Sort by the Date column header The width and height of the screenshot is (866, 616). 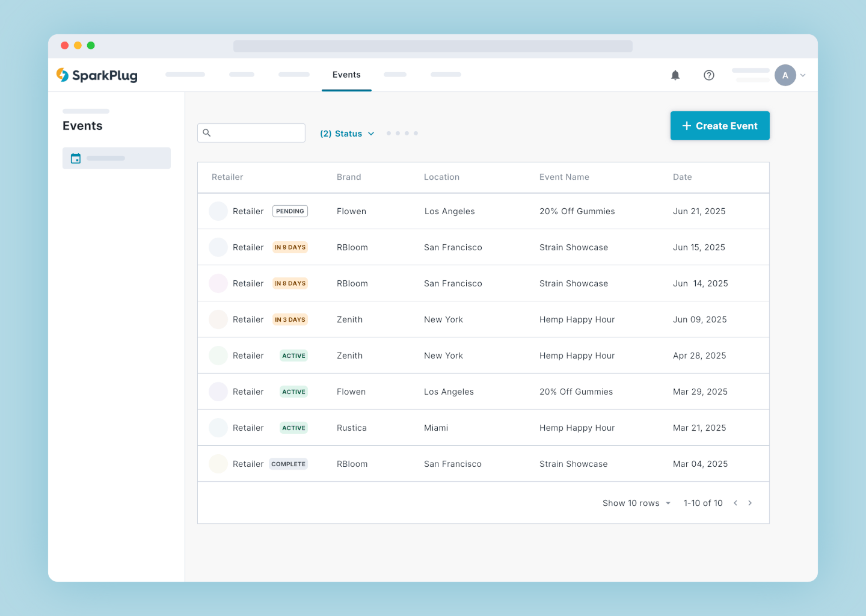tap(683, 177)
